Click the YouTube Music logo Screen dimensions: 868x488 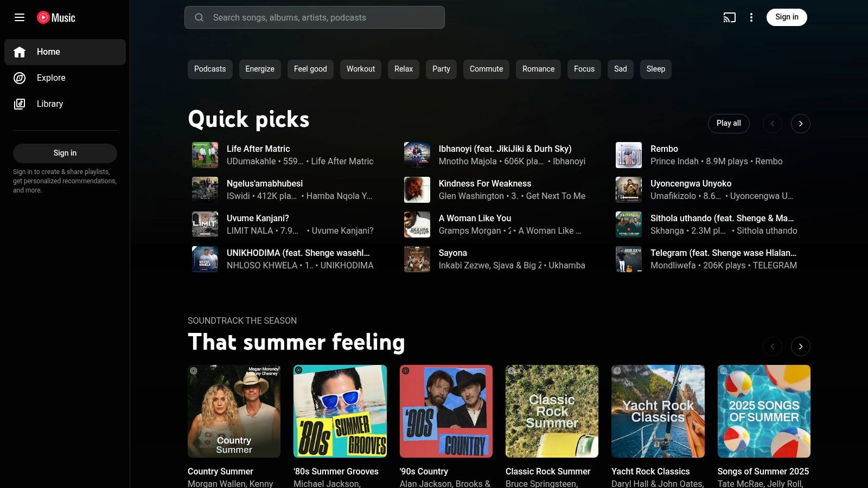[56, 17]
